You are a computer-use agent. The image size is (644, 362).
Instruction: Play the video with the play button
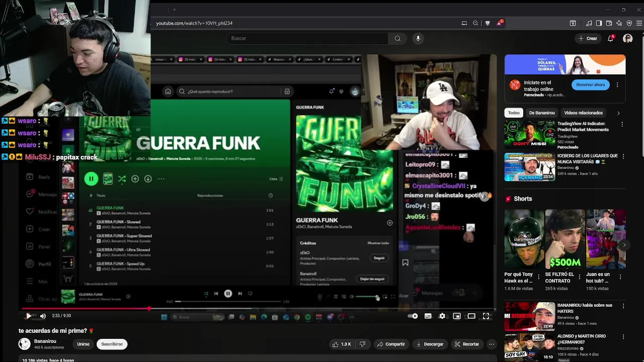click(x=29, y=316)
